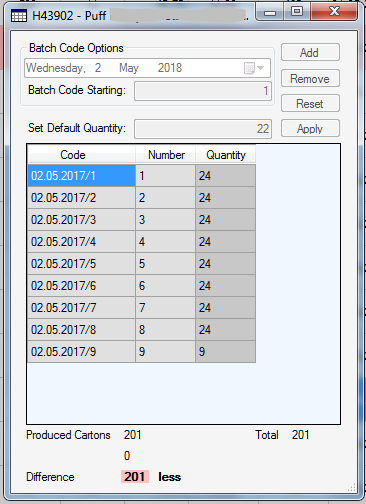This screenshot has width=366, height=504.
Task: Click the year 2018 in date field
Action: 170,68
